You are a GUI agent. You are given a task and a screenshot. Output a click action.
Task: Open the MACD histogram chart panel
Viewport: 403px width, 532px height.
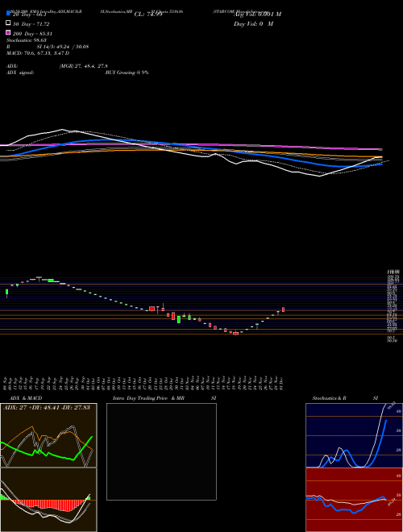[48, 500]
